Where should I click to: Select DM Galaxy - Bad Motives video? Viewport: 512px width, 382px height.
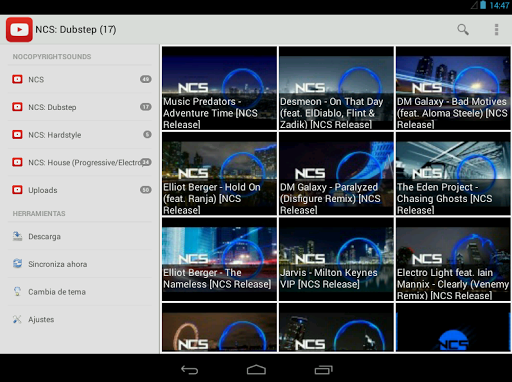(453, 88)
